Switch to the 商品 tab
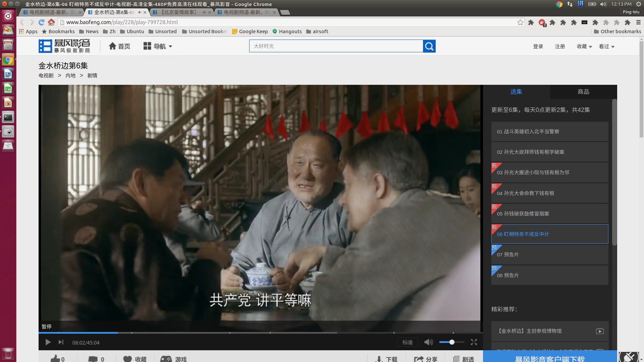 [583, 92]
